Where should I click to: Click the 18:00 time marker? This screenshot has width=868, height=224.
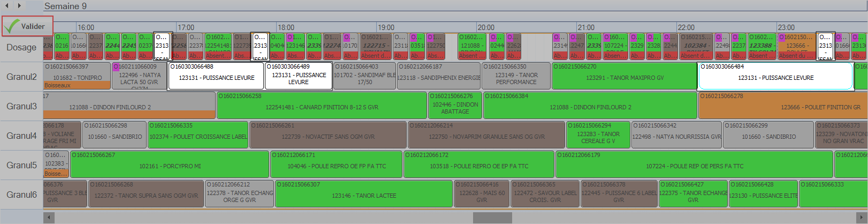[286, 27]
